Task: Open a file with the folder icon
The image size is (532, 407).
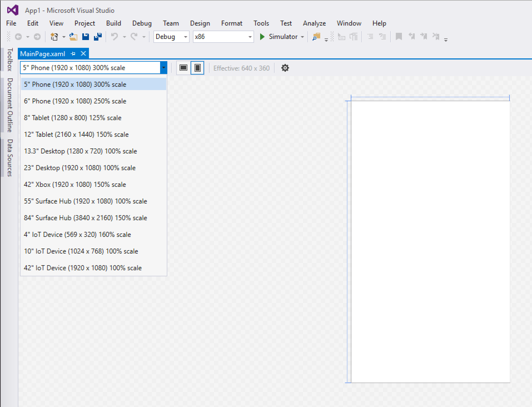Action: click(73, 36)
